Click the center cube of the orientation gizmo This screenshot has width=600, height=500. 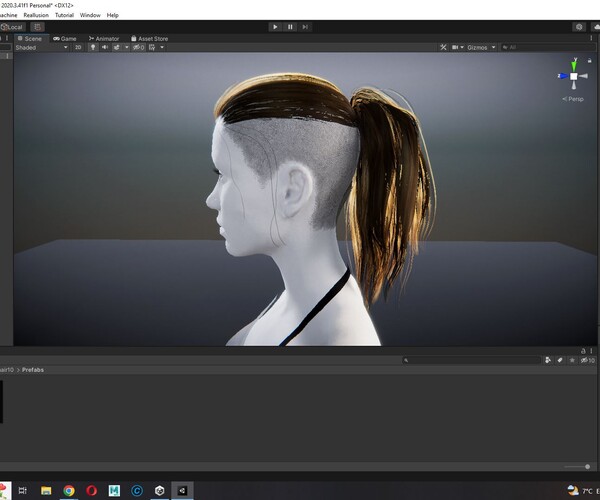574,76
